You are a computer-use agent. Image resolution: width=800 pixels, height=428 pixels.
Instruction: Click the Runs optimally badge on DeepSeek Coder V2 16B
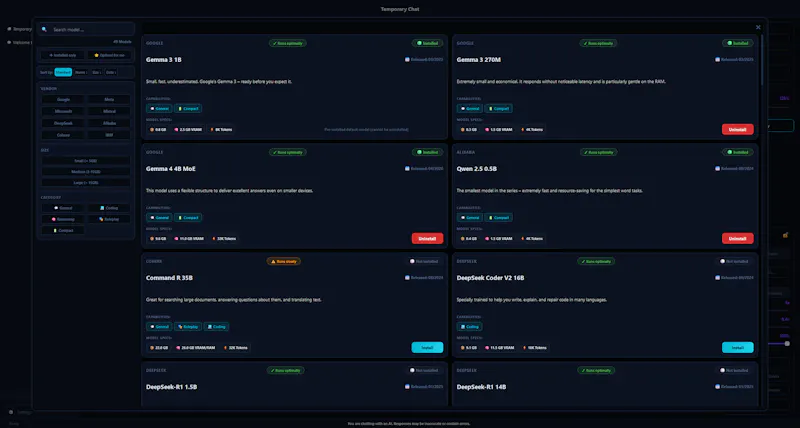point(596,261)
